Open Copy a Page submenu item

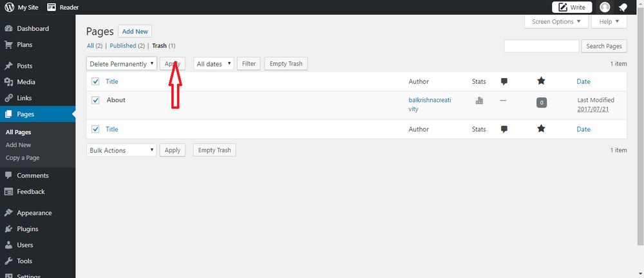[x=23, y=157]
